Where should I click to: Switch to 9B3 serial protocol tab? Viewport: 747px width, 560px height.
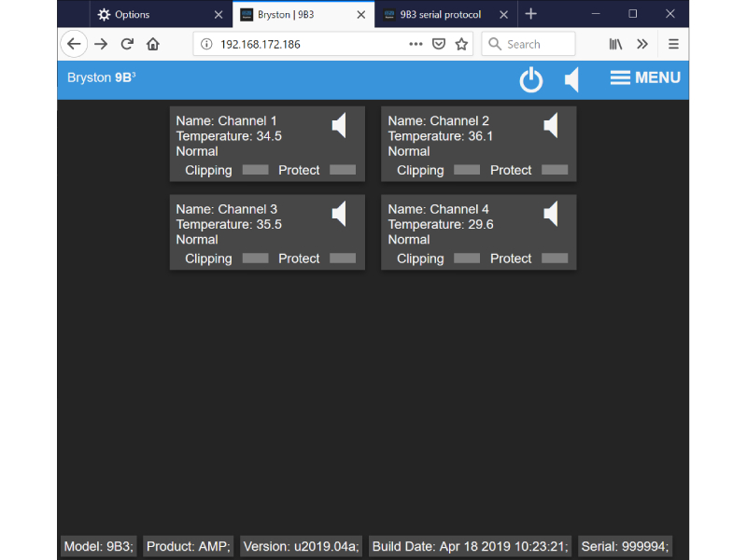click(439, 14)
